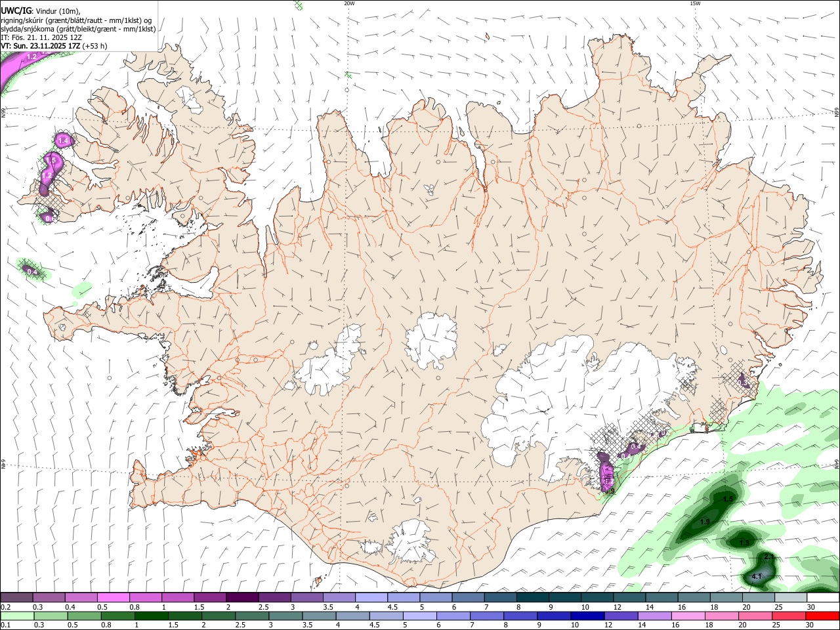Click the palest green swatch starting the lower legend row

click(16, 616)
